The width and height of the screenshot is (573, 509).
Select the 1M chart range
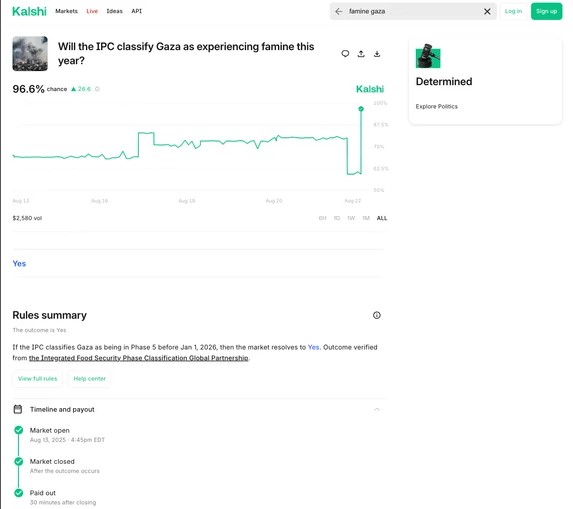[366, 218]
